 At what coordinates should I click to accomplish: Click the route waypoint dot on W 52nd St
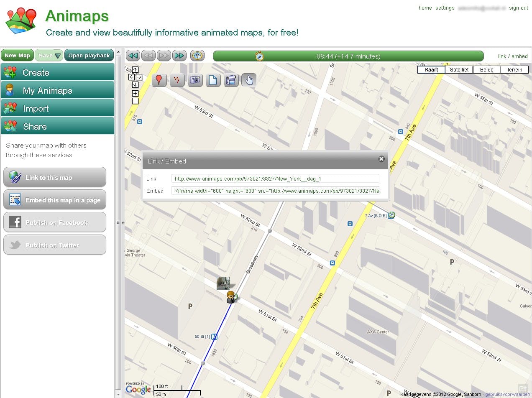click(x=270, y=231)
